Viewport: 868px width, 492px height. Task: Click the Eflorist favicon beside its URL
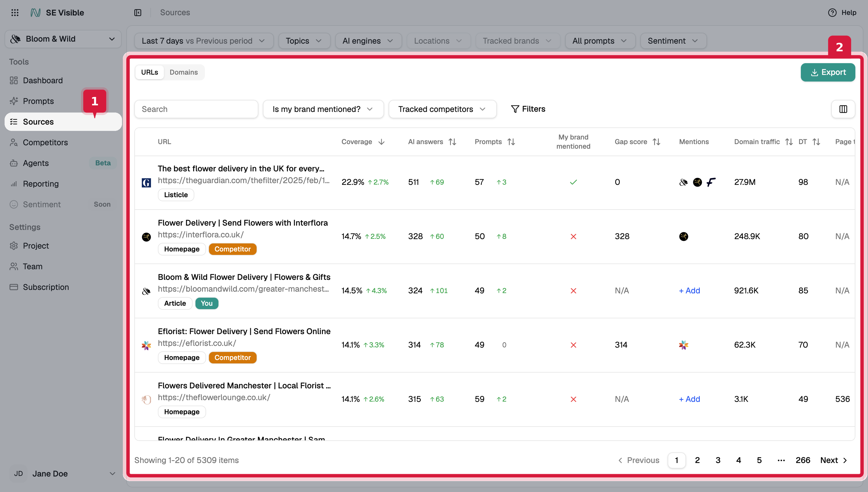tap(146, 345)
